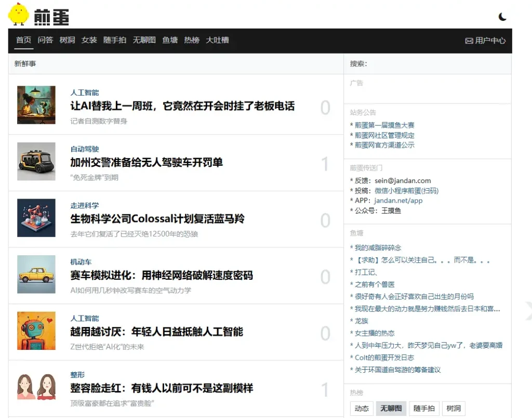532x418 pixels.
Task: Open 树洞 section
Action: click(x=67, y=40)
